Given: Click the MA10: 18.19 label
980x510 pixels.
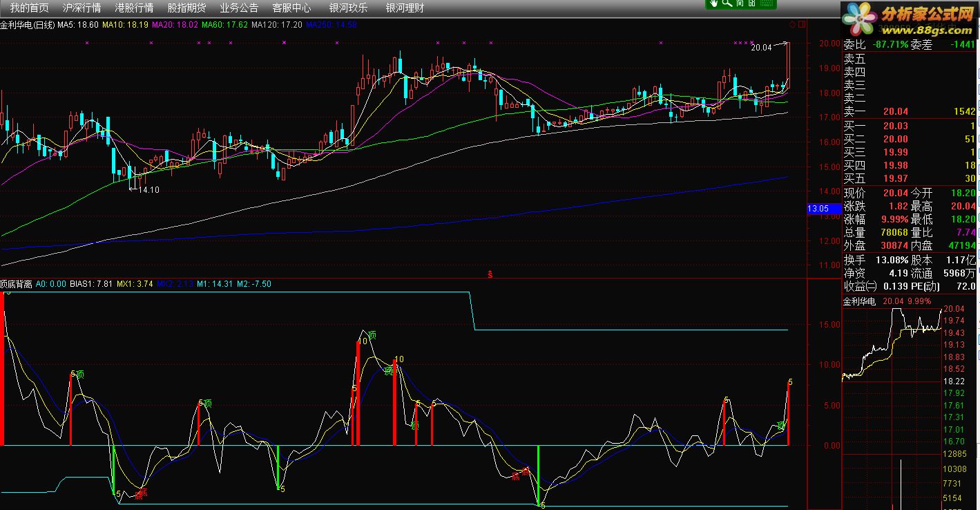Looking at the screenshot, I should (x=125, y=25).
